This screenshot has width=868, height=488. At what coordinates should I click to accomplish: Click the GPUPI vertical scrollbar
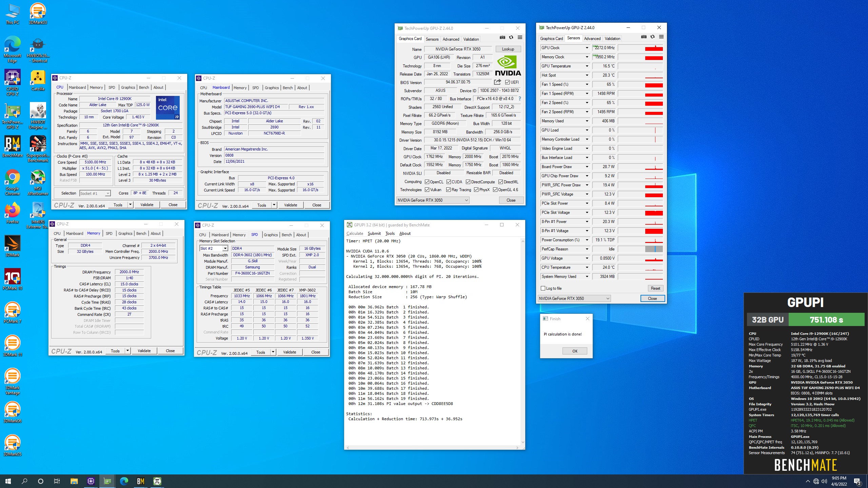523,342
